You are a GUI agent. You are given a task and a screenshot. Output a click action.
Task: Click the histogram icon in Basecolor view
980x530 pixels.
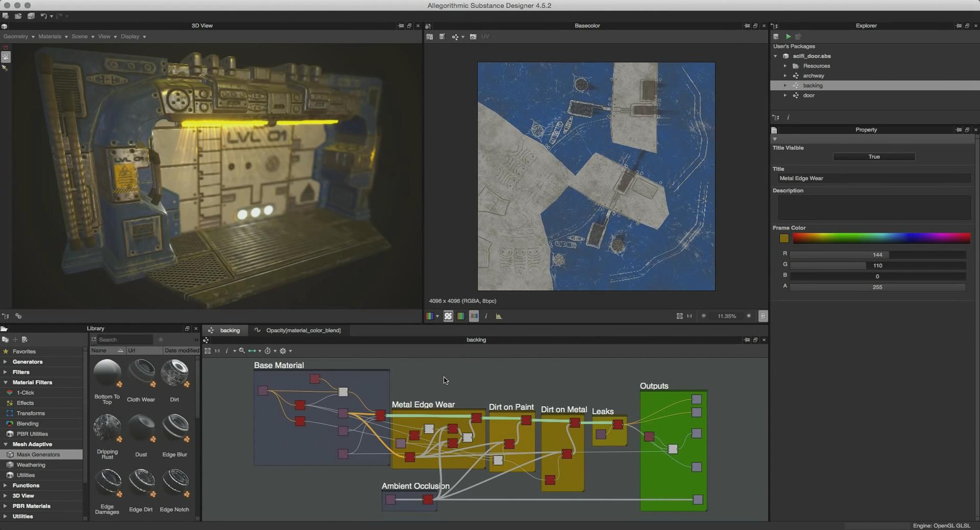[499, 317]
